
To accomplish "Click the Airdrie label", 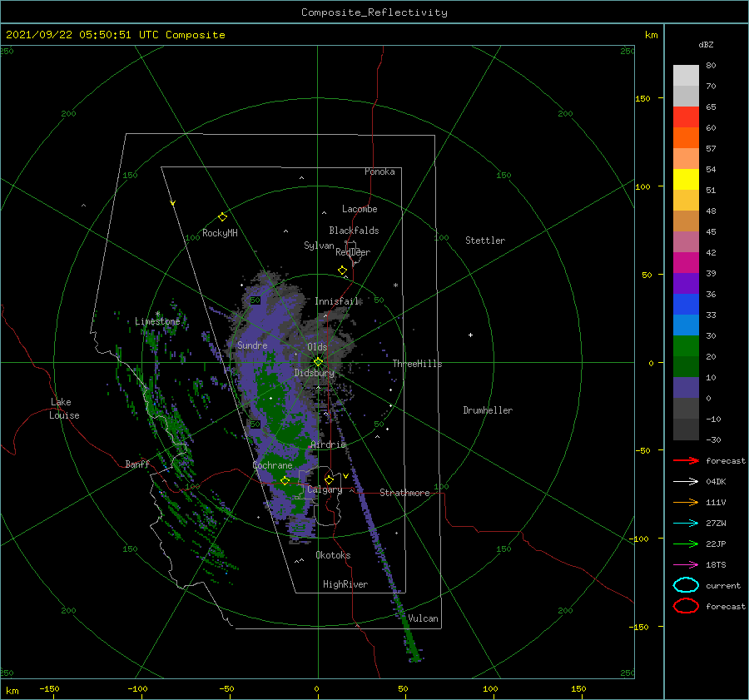I will click(328, 444).
